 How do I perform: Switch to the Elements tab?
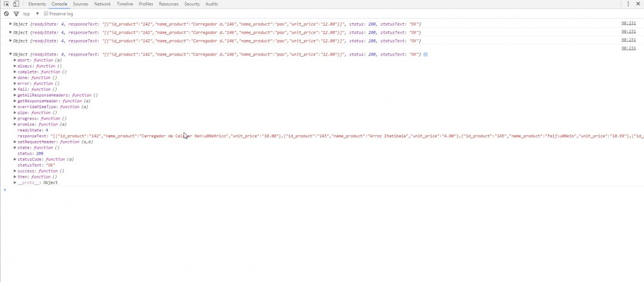coord(37,4)
